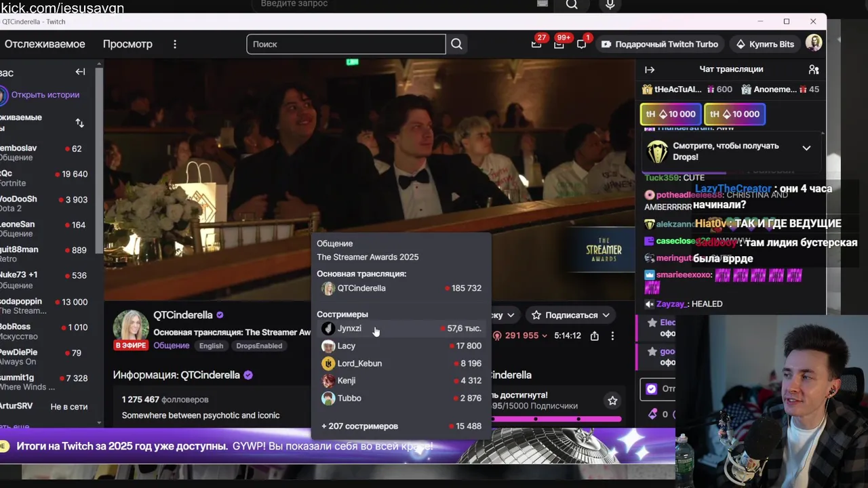Sort followed channels using arrows icon

79,123
